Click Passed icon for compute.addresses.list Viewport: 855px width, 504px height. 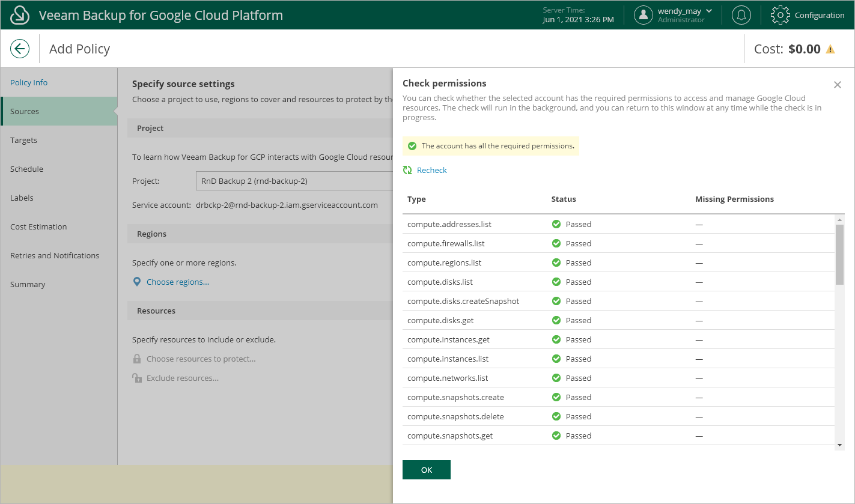coord(556,224)
